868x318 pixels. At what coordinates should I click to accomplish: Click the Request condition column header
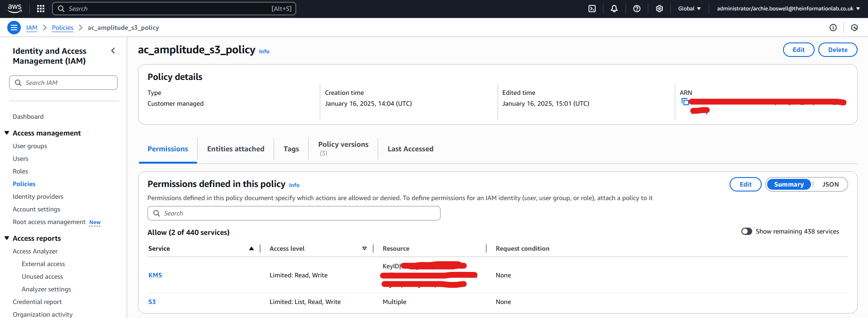[522, 248]
